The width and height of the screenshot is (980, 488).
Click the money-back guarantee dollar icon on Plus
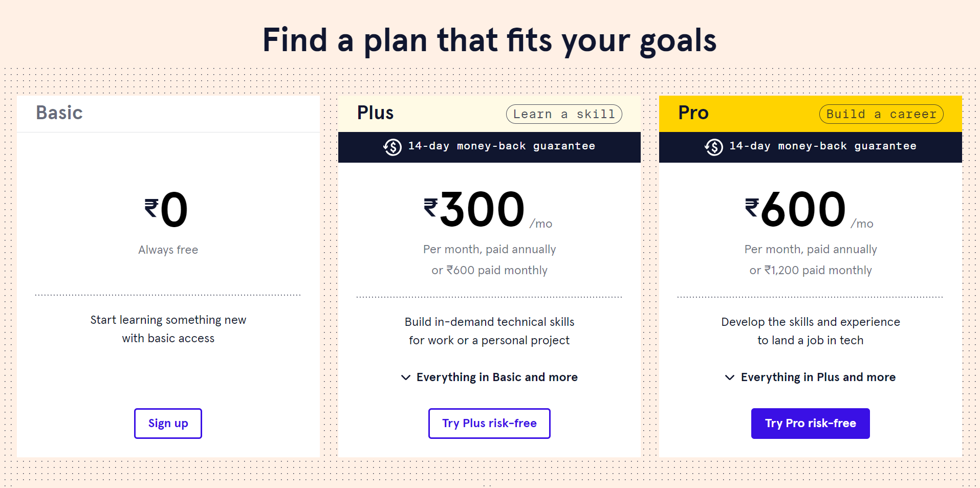coord(392,147)
